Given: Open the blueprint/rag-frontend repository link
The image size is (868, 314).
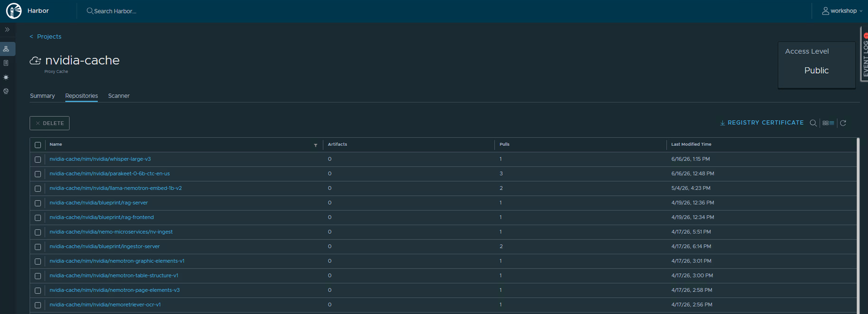Looking at the screenshot, I should coord(101,217).
